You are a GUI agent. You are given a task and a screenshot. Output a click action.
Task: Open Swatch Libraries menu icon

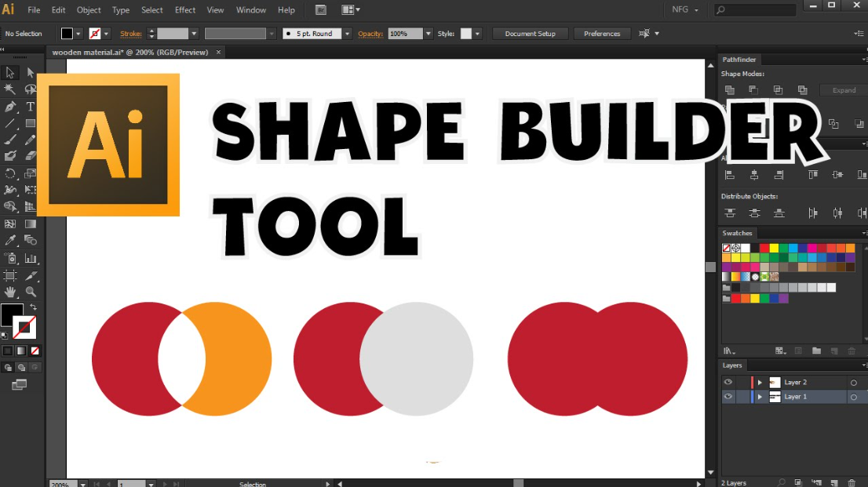point(729,351)
